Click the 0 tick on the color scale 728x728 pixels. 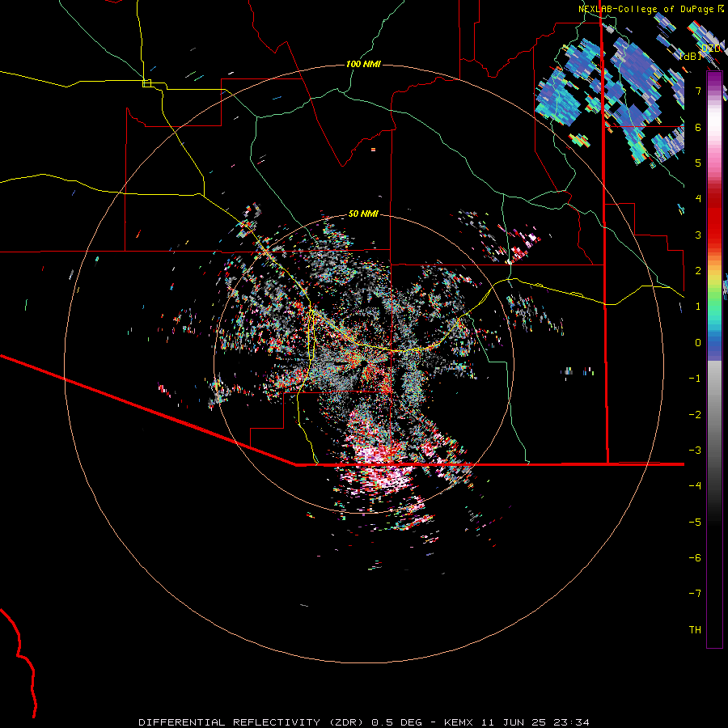(x=698, y=343)
